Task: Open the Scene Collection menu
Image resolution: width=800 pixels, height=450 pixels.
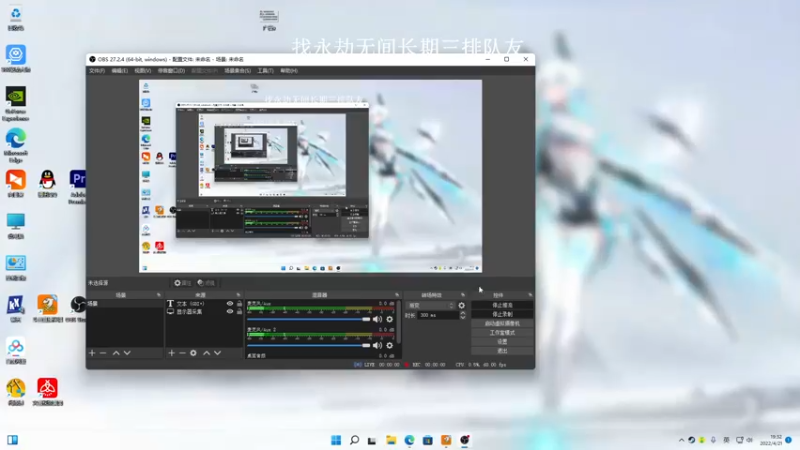Action: tap(237, 71)
